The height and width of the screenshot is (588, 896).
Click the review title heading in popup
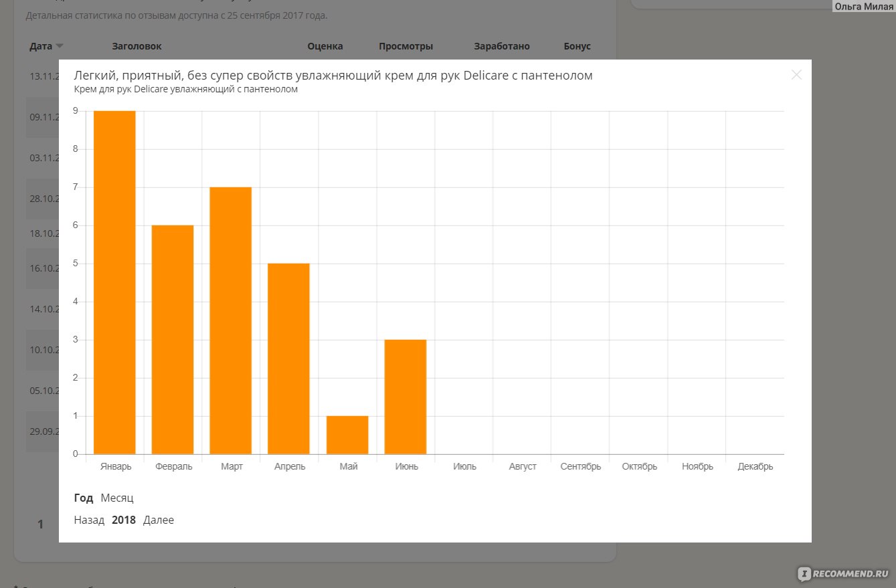pyautogui.click(x=333, y=76)
